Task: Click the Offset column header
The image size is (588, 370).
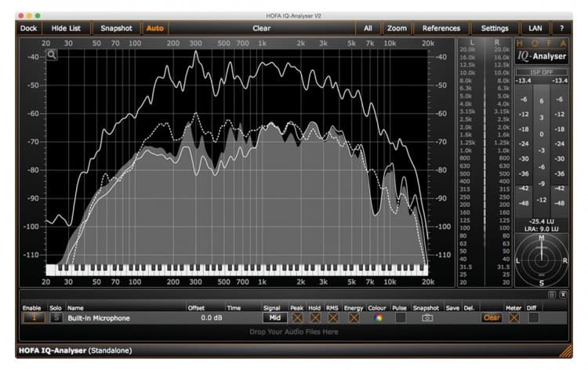Action: pos(196,308)
